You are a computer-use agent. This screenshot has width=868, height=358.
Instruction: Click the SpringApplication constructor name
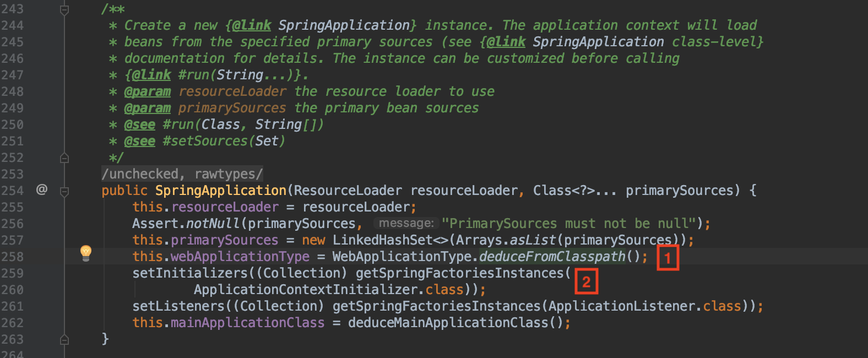221,191
